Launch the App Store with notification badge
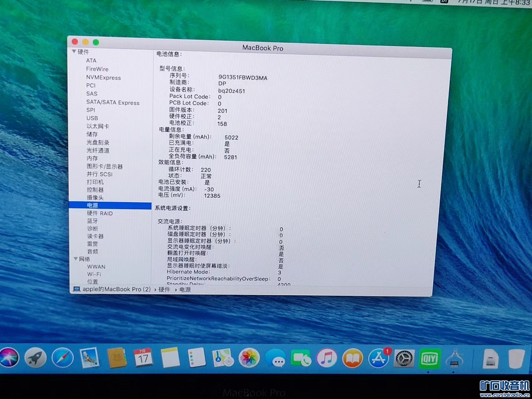Screen dimensions: 532x399 click(x=379, y=358)
